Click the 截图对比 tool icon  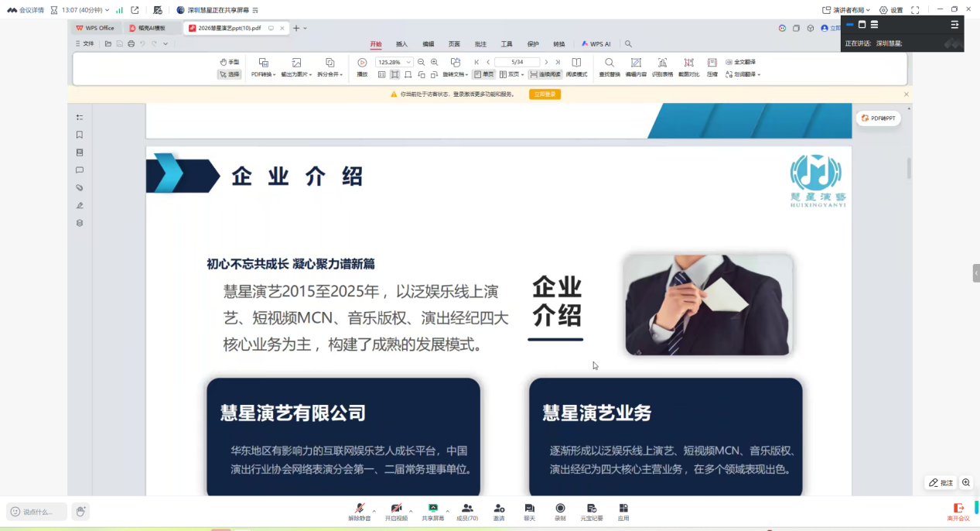[688, 63]
